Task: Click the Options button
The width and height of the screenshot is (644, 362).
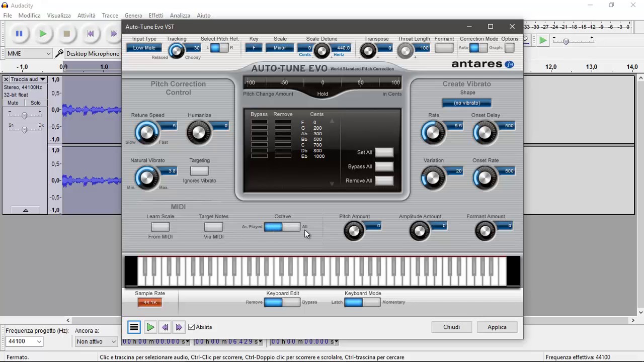Action: [x=510, y=48]
